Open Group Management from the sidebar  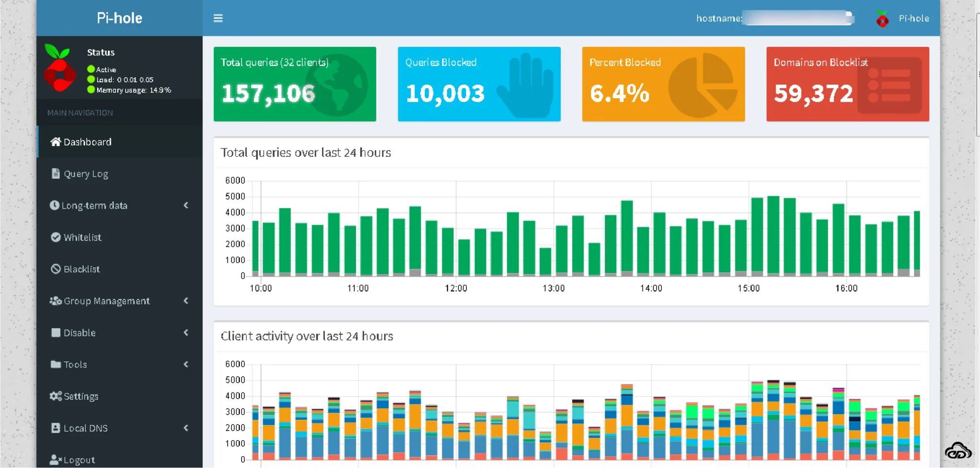106,301
